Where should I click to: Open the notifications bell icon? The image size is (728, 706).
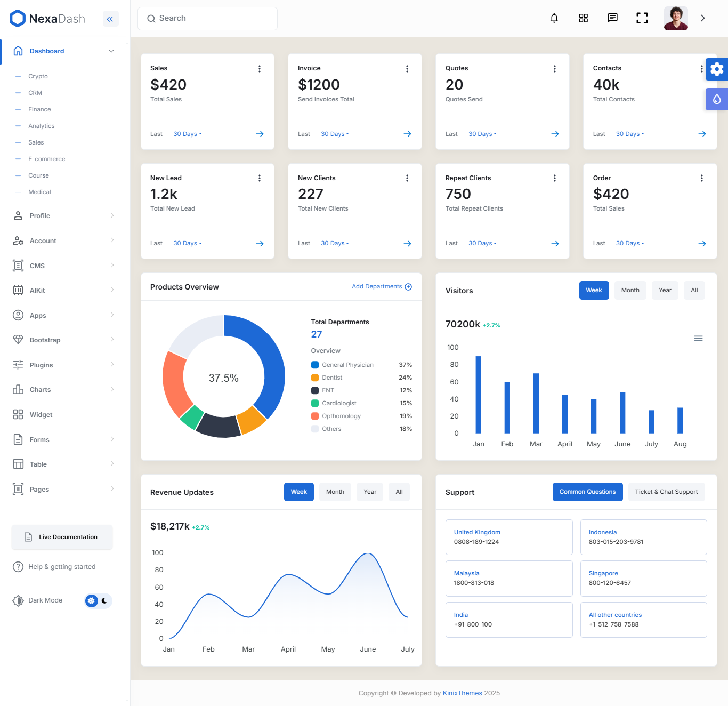[554, 18]
